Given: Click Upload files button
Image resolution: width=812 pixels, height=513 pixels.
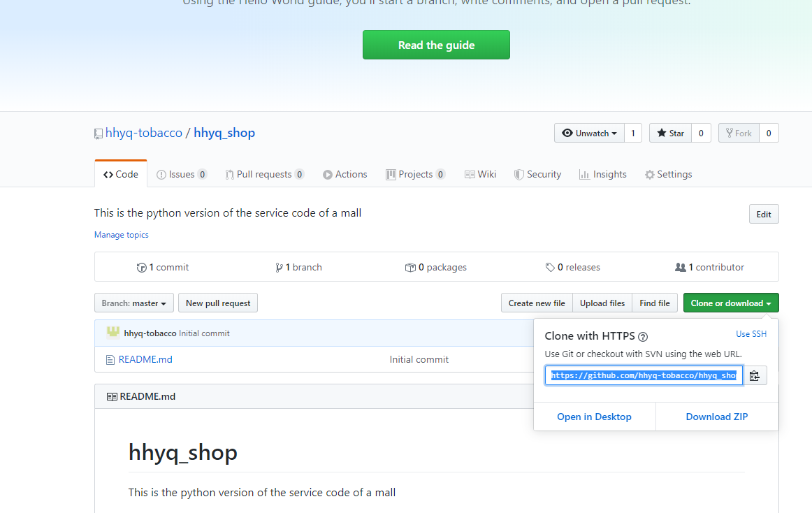Looking at the screenshot, I should click(602, 303).
